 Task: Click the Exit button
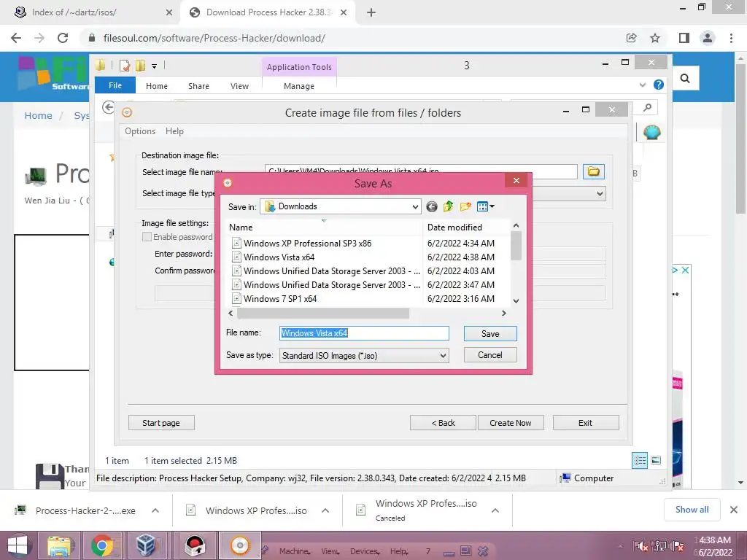pos(586,423)
